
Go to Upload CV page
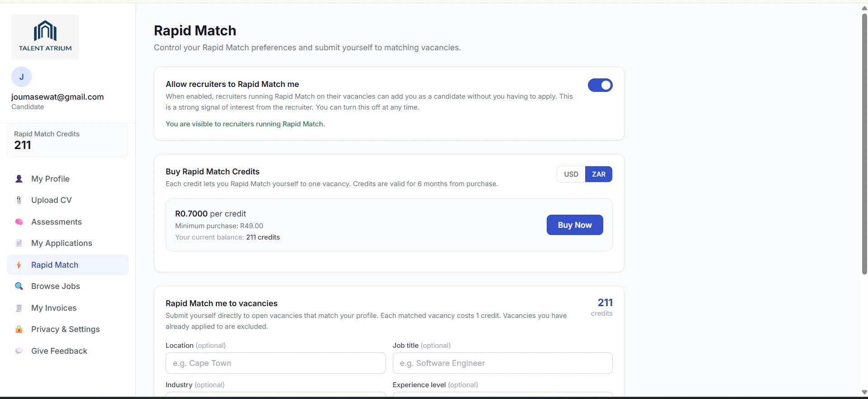[x=67, y=200]
